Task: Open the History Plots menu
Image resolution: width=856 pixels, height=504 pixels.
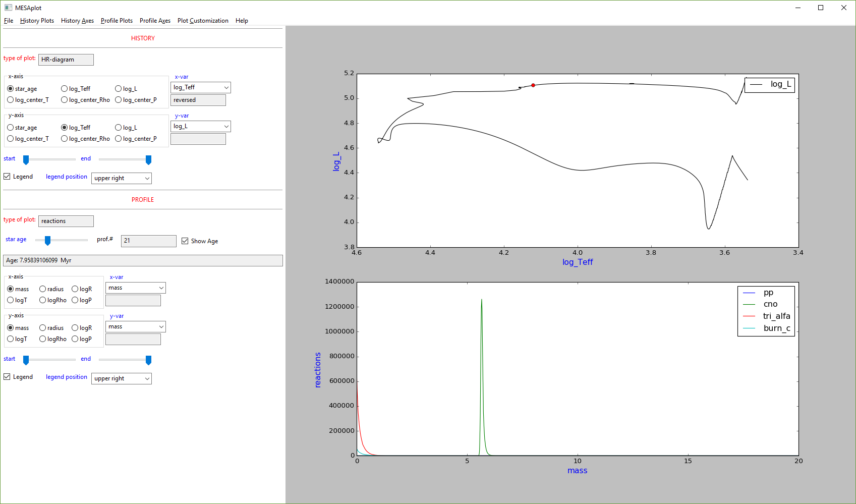Action: coord(37,21)
